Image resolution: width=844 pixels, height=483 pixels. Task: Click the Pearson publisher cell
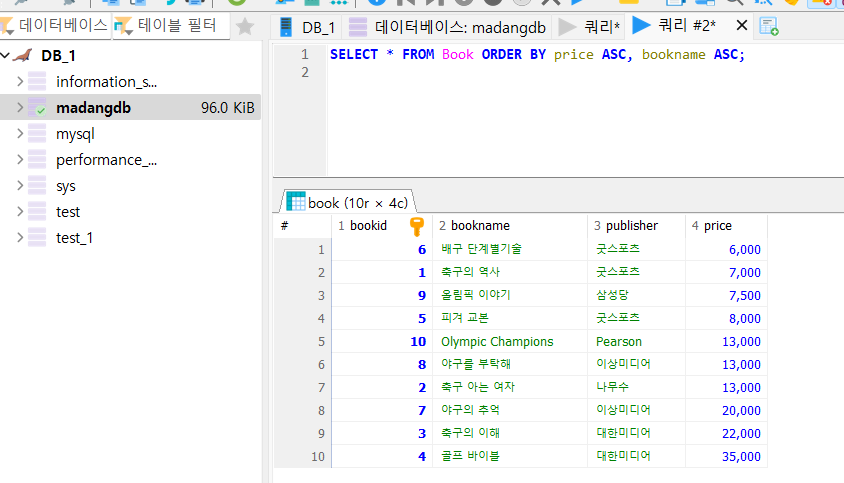[636, 341]
